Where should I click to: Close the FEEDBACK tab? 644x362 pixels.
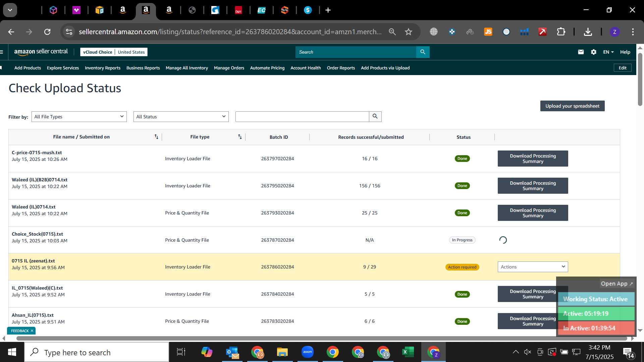pos(32,331)
